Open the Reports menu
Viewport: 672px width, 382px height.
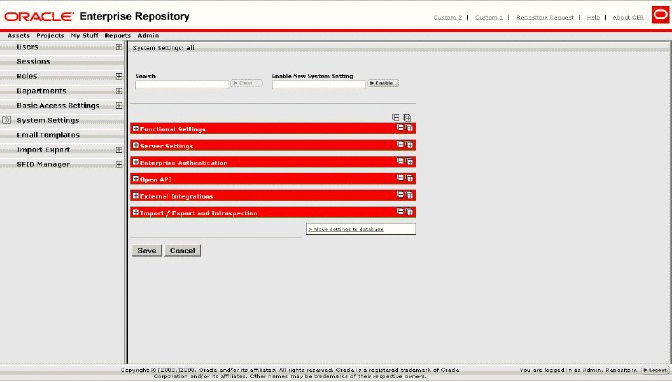(x=117, y=36)
